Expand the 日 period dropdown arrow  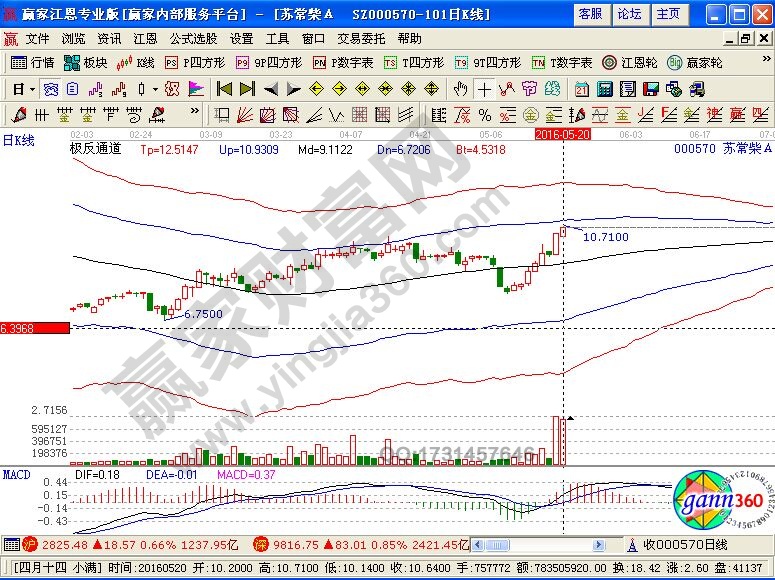(x=32, y=89)
